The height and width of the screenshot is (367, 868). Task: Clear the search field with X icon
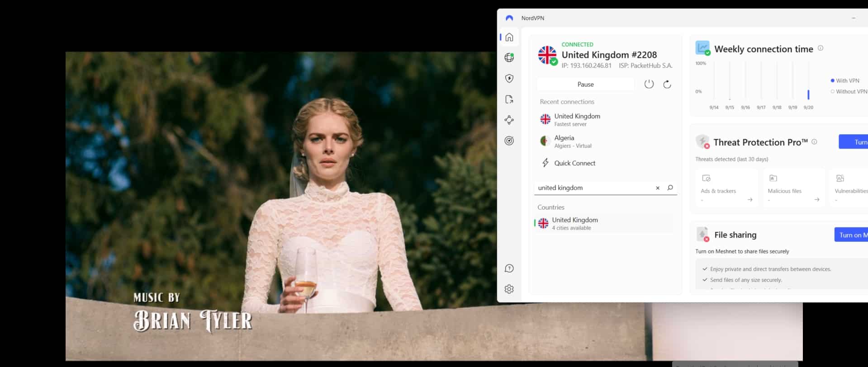pyautogui.click(x=658, y=188)
